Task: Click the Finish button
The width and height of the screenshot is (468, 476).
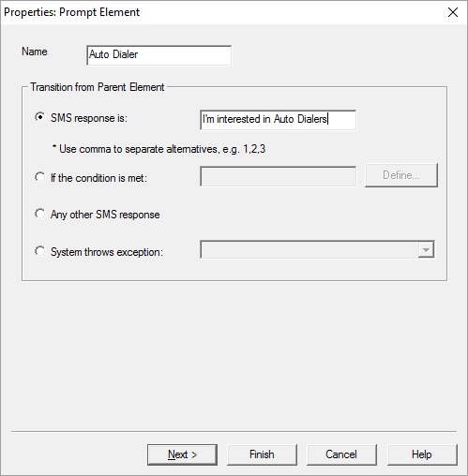Action: click(262, 454)
